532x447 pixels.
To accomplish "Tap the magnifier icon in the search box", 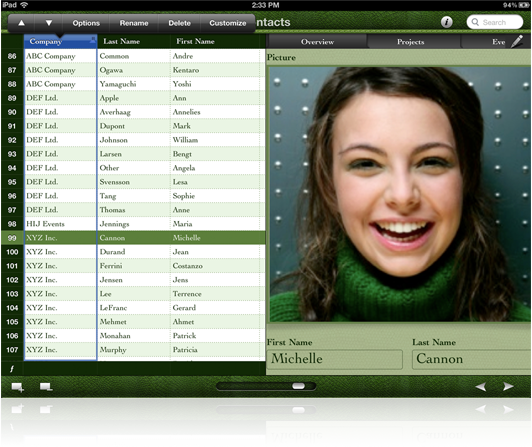I will pos(475,22).
